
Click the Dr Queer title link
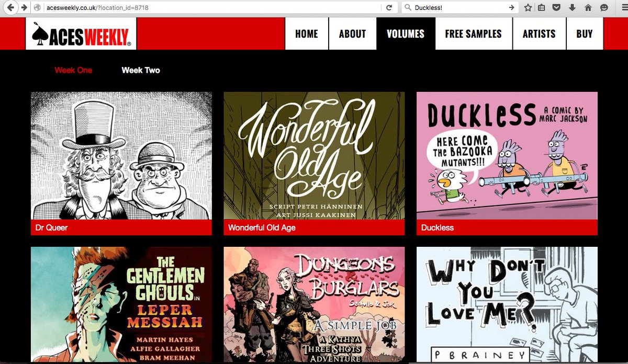51,228
